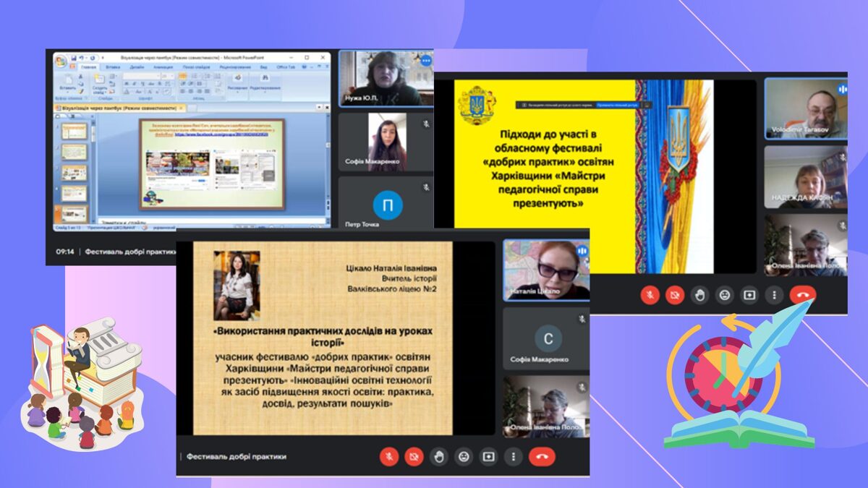Raise hand in the yellow-slide Meet window
The width and height of the screenshot is (868, 488).
699,295
